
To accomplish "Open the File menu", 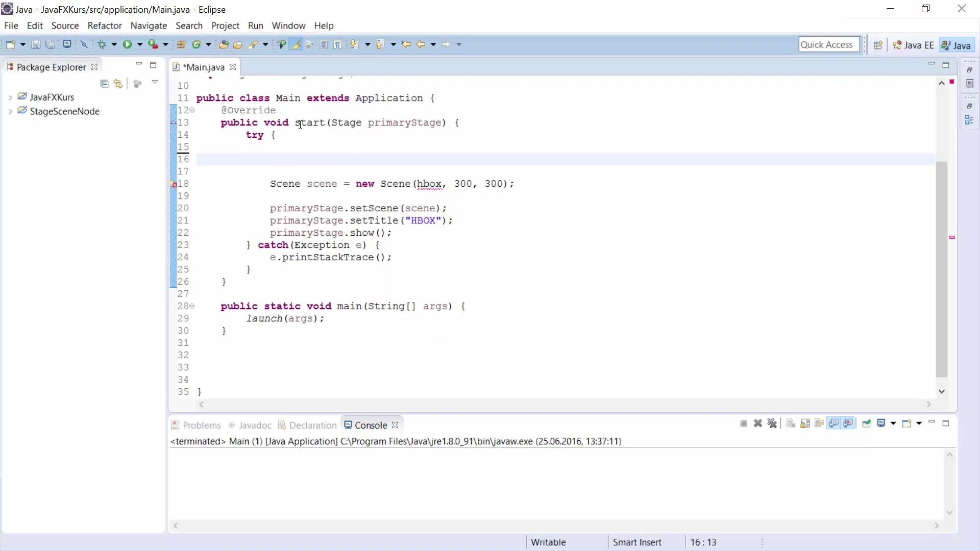I will [x=11, y=26].
